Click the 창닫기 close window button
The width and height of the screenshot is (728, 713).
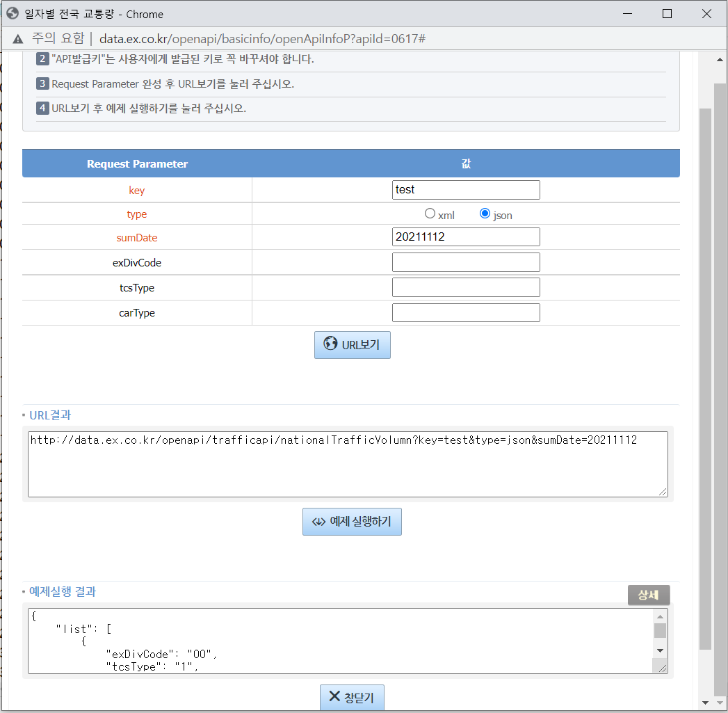(352, 697)
